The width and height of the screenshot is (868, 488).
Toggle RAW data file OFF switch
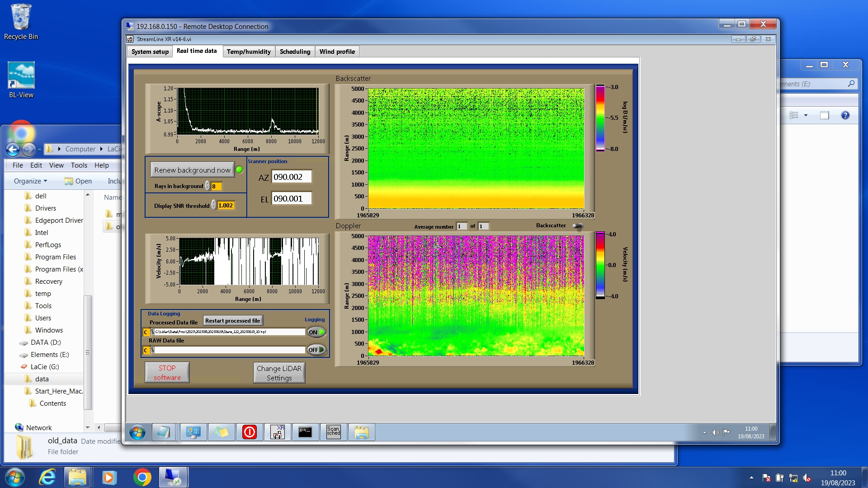tap(316, 350)
